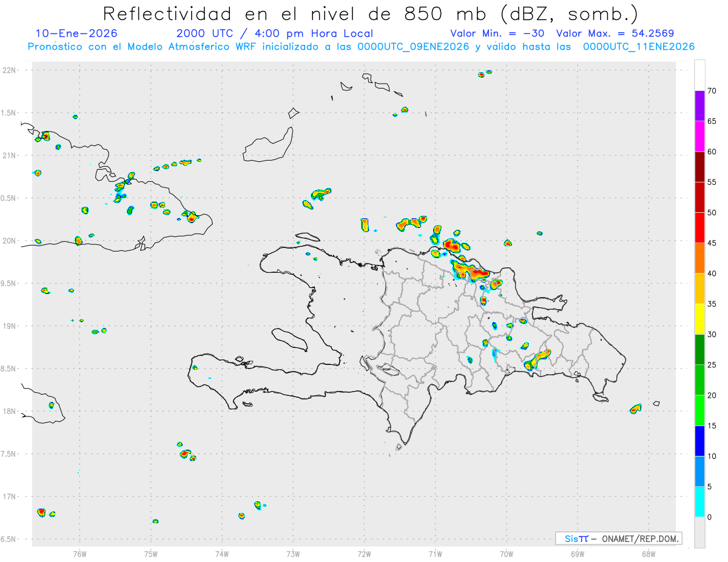
Task: Click the '0000UTC_09ENE2026' initialization timestamp
Action: pyautogui.click(x=413, y=47)
